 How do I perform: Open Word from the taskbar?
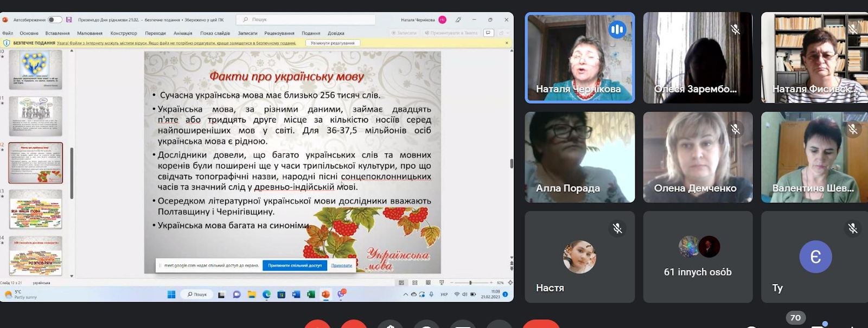tap(296, 294)
